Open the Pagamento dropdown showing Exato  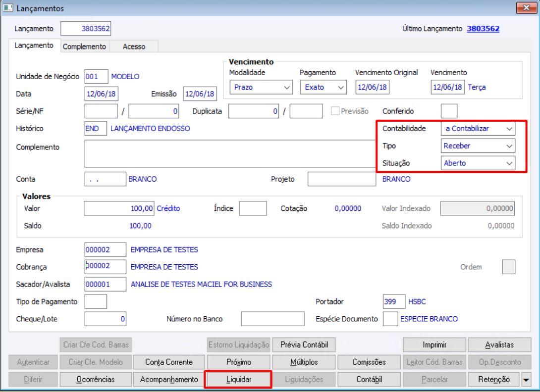324,87
